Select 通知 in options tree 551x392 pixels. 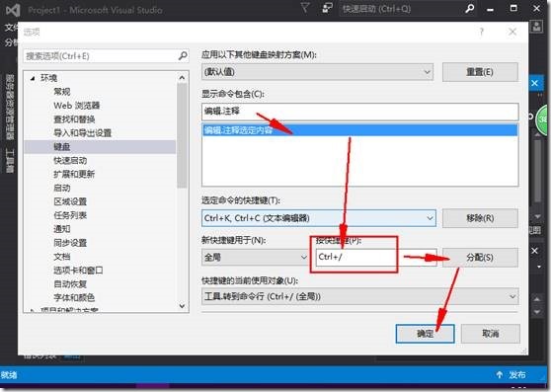click(x=62, y=229)
